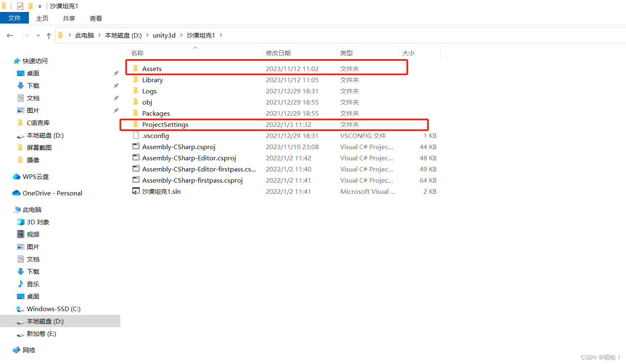This screenshot has width=626, height=364.
Task: Expand the chevron after 沙漠坦克1 breadcrumb
Action: pyautogui.click(x=221, y=35)
